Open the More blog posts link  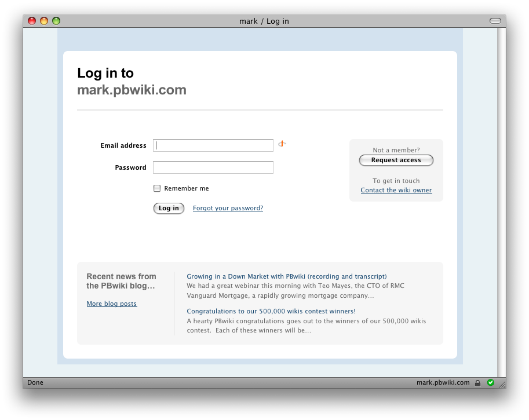112,304
